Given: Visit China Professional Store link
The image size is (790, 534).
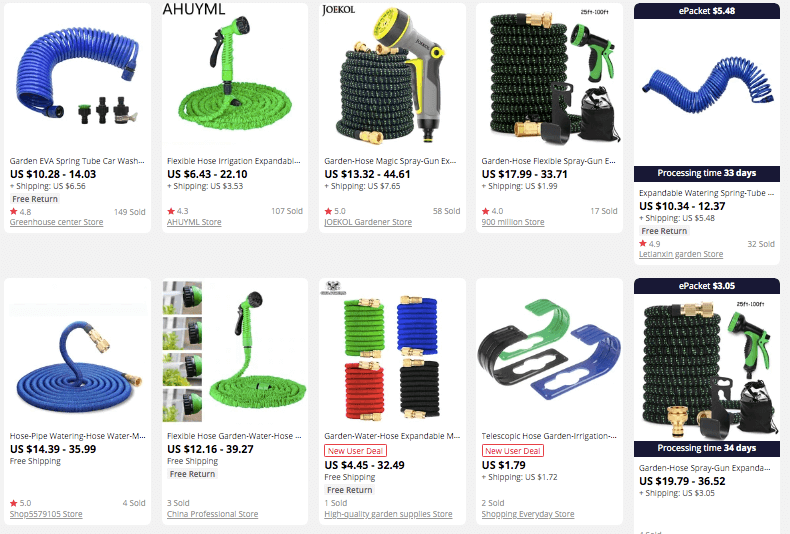Looking at the screenshot, I should pos(212,514).
